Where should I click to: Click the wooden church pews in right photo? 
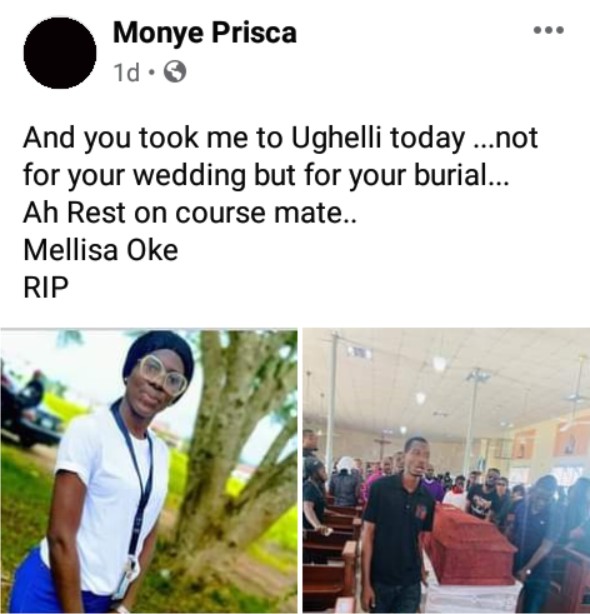pyautogui.click(x=331, y=556)
